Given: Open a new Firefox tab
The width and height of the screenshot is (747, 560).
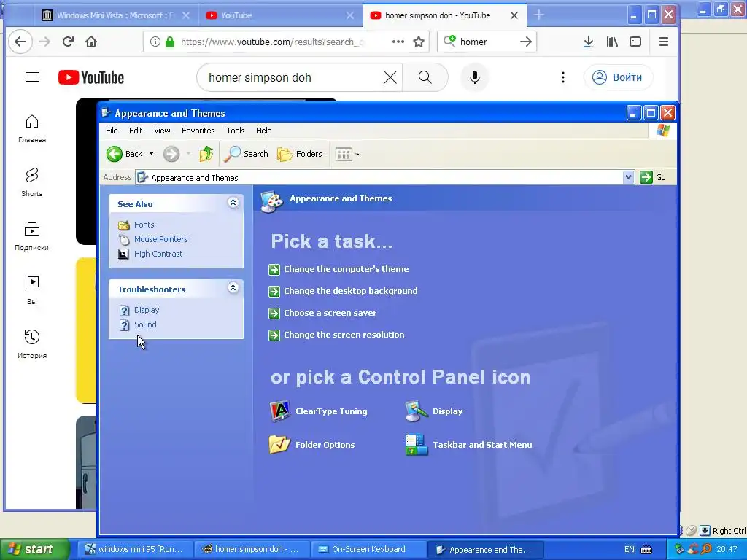Looking at the screenshot, I should 539,15.
